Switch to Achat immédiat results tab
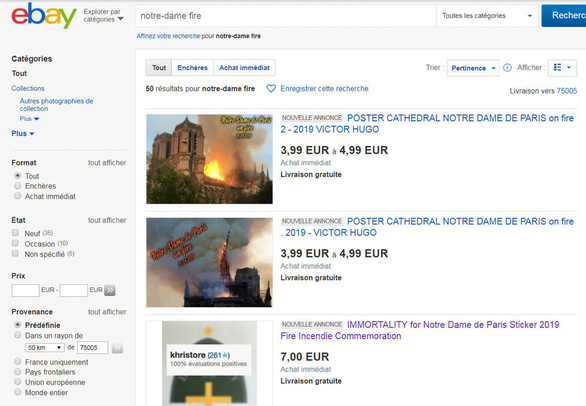Screen dimensions: 586x406 click(244, 68)
